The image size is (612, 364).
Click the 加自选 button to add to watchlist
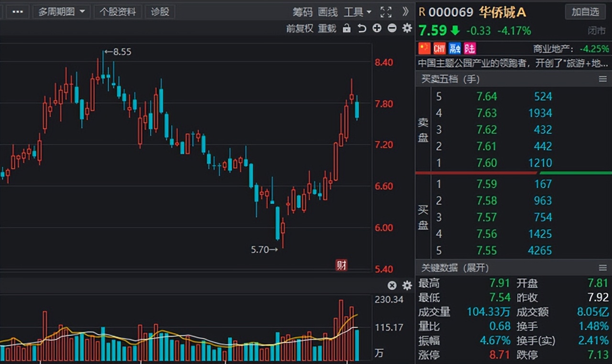point(585,12)
